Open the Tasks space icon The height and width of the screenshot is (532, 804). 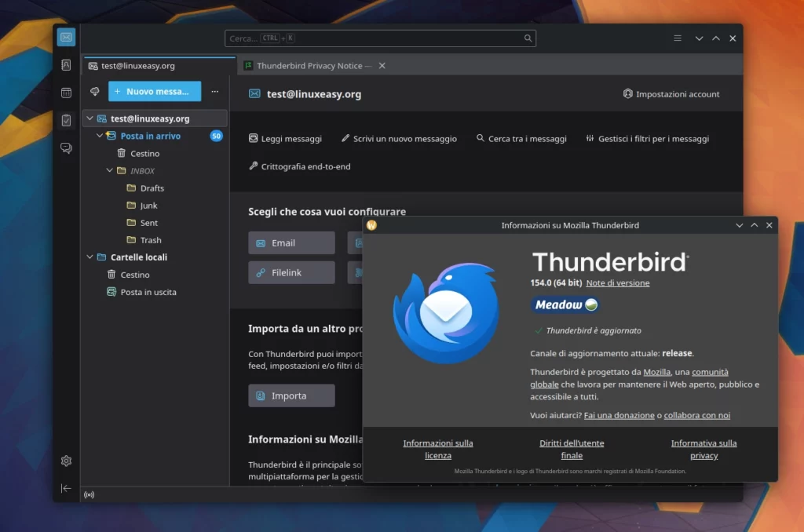(66, 120)
